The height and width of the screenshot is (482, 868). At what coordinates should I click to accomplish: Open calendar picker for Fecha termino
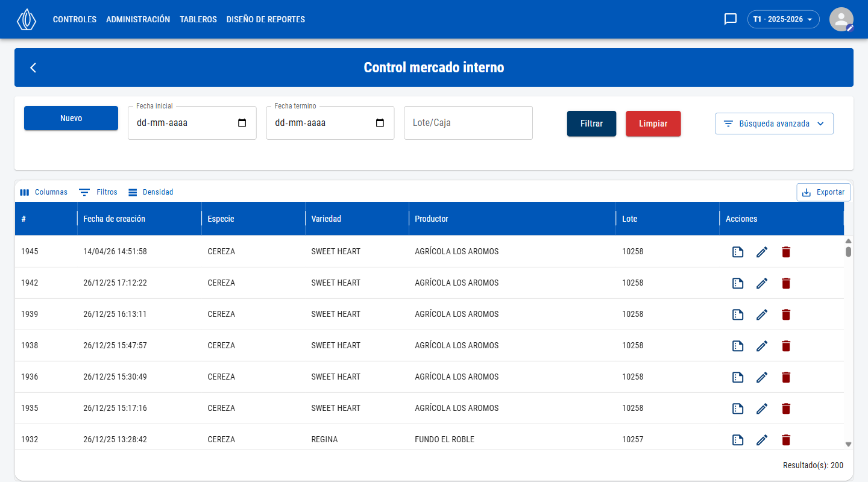380,123
